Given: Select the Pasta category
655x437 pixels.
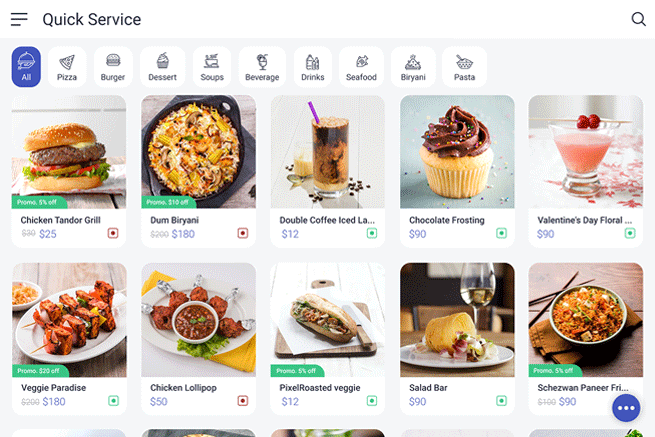Looking at the screenshot, I should [465, 67].
